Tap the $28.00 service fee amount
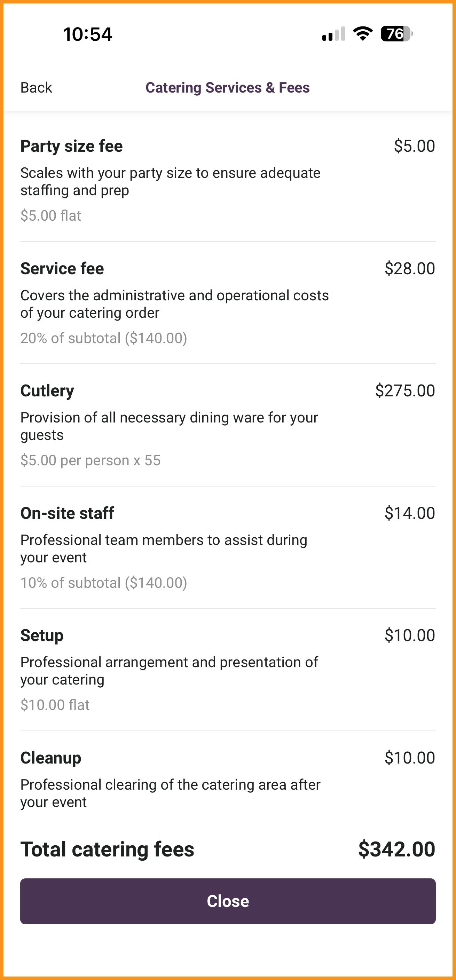Screen dimensions: 456x980 click(410, 269)
